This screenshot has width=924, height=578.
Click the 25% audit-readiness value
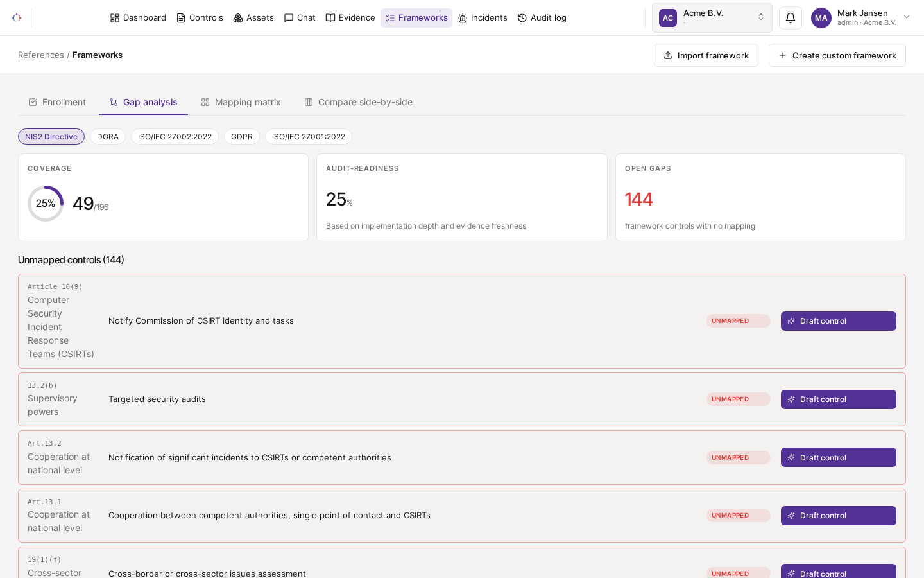pyautogui.click(x=339, y=200)
